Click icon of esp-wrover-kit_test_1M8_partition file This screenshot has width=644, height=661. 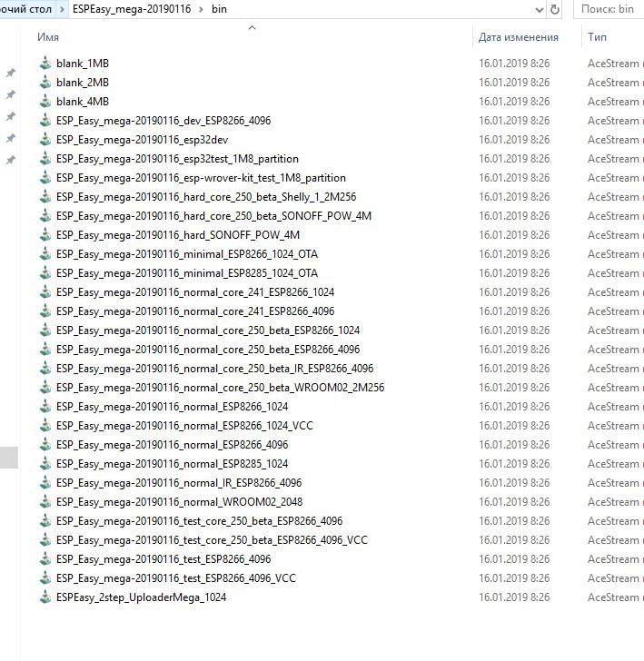[45, 177]
